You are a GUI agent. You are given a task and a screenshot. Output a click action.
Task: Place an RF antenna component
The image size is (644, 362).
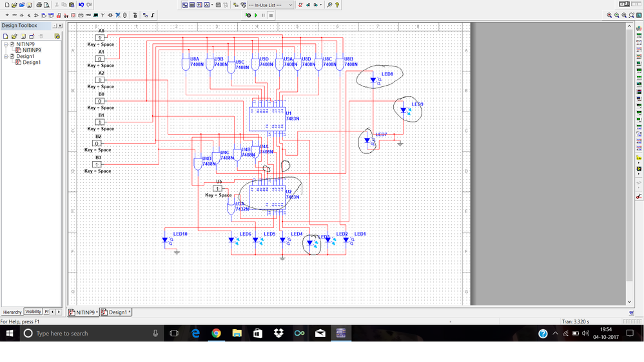(103, 15)
